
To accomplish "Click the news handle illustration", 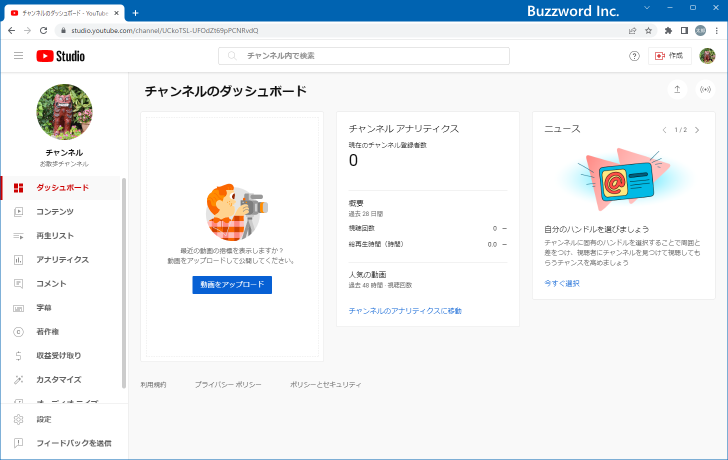I will [624, 180].
